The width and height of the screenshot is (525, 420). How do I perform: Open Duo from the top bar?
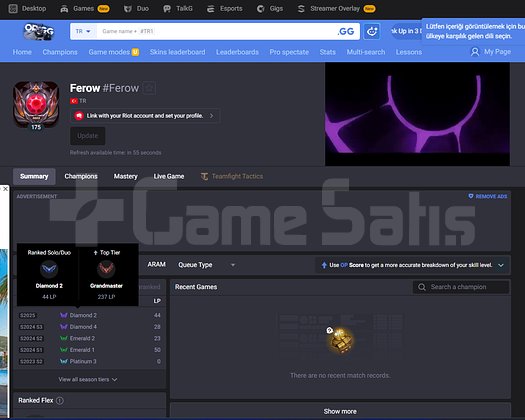(136, 9)
